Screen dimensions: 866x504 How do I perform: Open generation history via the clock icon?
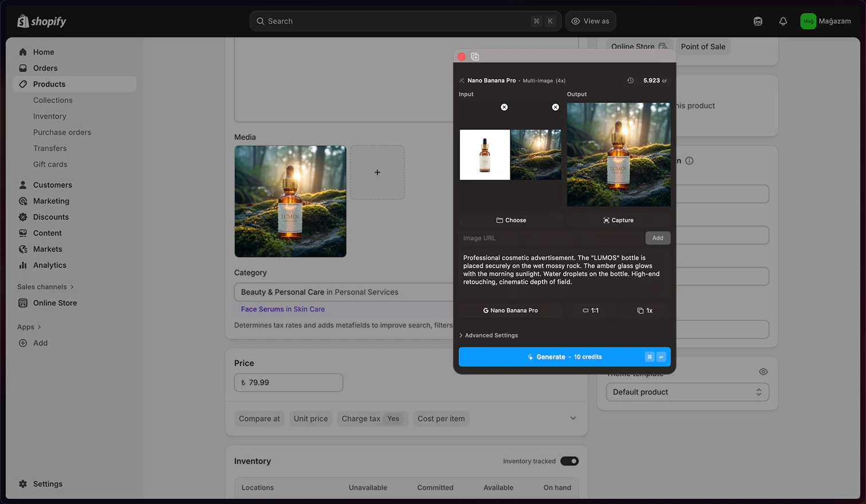[631, 81]
